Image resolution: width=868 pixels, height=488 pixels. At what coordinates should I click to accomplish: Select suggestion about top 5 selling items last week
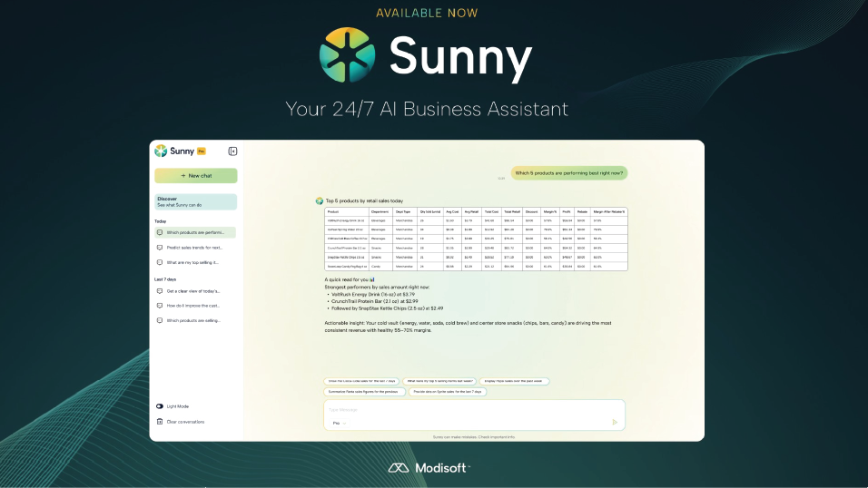(x=439, y=381)
